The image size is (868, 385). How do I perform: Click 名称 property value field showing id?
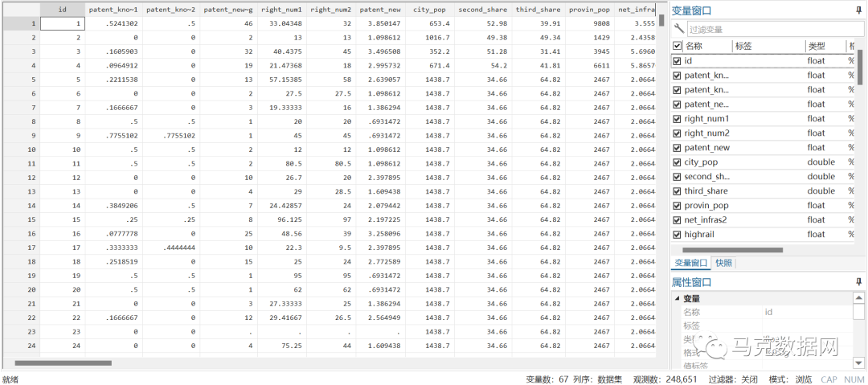807,312
